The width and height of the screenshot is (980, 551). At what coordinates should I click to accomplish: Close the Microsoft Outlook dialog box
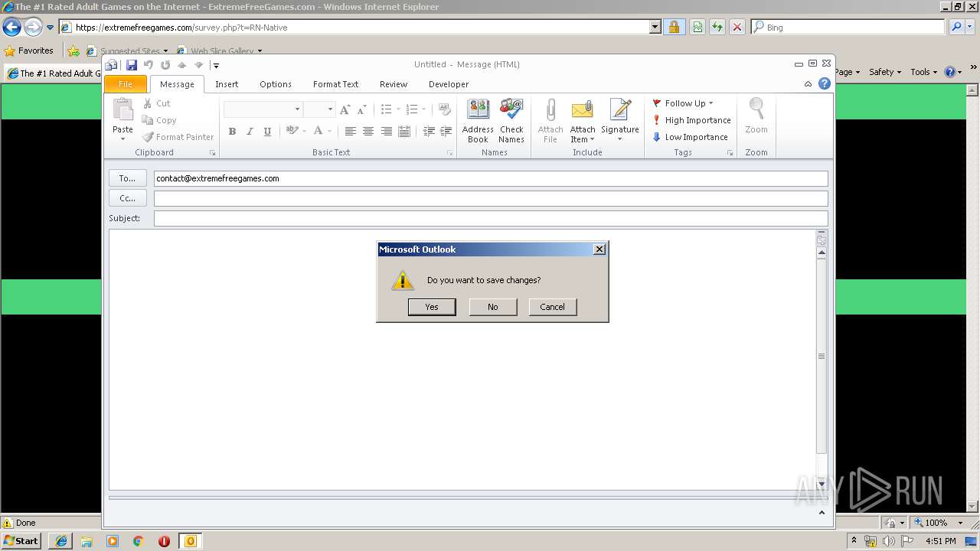click(599, 249)
